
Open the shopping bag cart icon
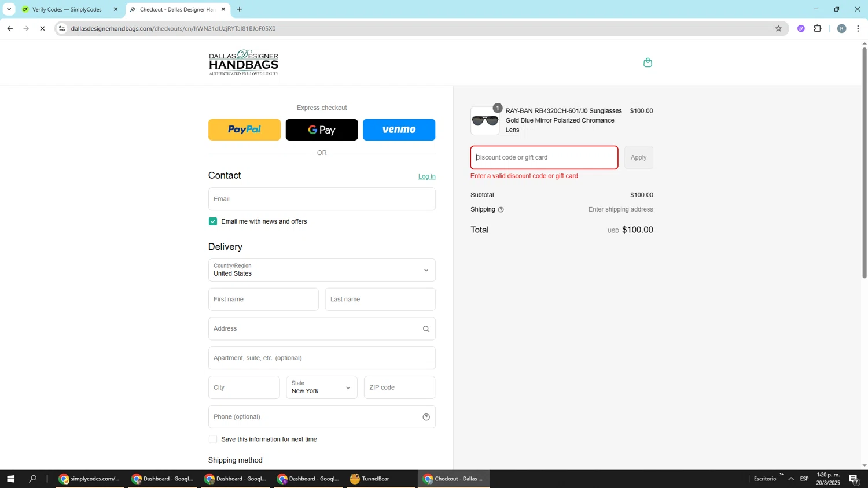(x=648, y=62)
